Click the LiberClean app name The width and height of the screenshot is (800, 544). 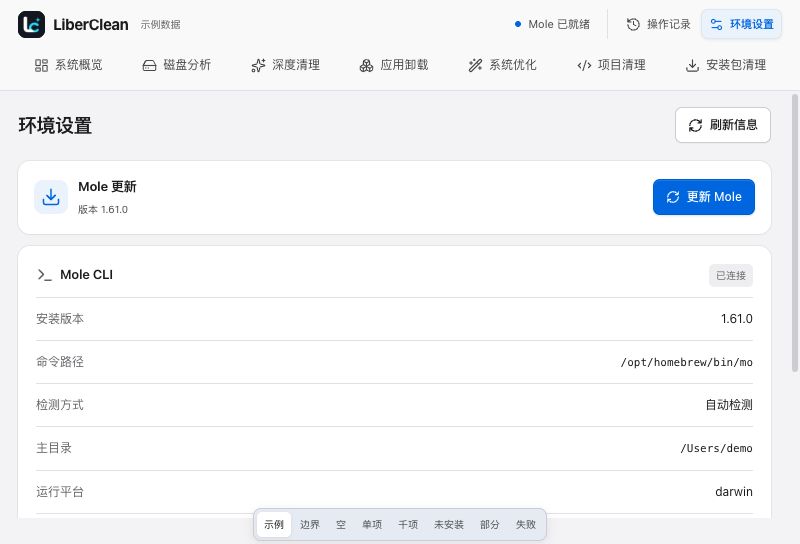[x=91, y=24]
